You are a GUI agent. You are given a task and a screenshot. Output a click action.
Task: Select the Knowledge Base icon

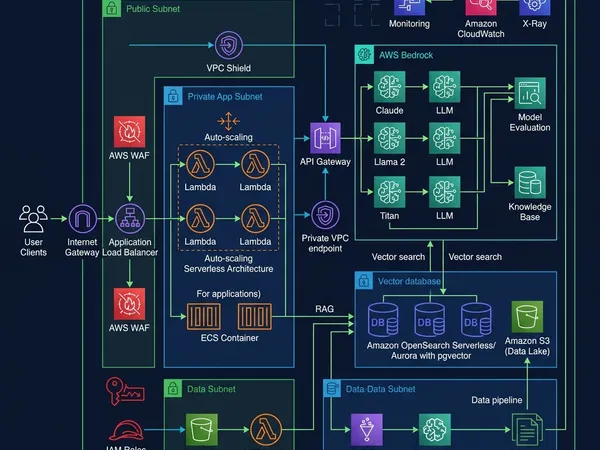pyautogui.click(x=530, y=183)
